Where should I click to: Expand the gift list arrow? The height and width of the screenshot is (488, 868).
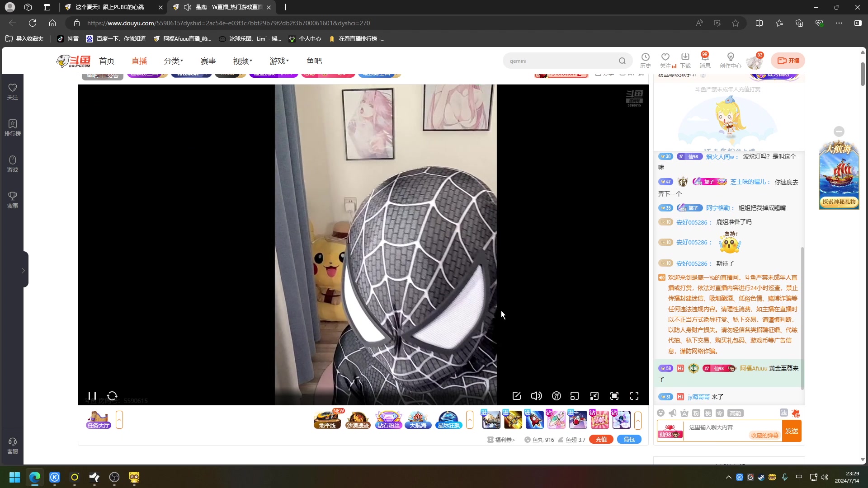coord(638,420)
